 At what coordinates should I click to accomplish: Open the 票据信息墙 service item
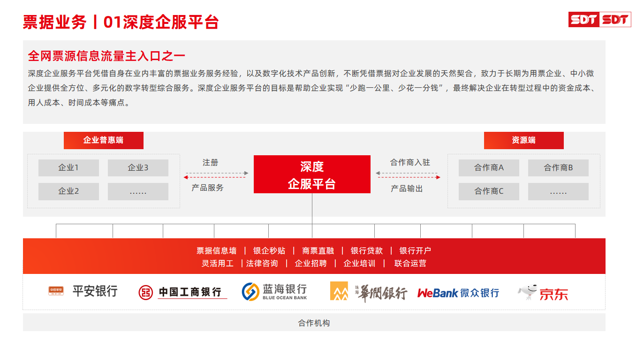(216, 251)
